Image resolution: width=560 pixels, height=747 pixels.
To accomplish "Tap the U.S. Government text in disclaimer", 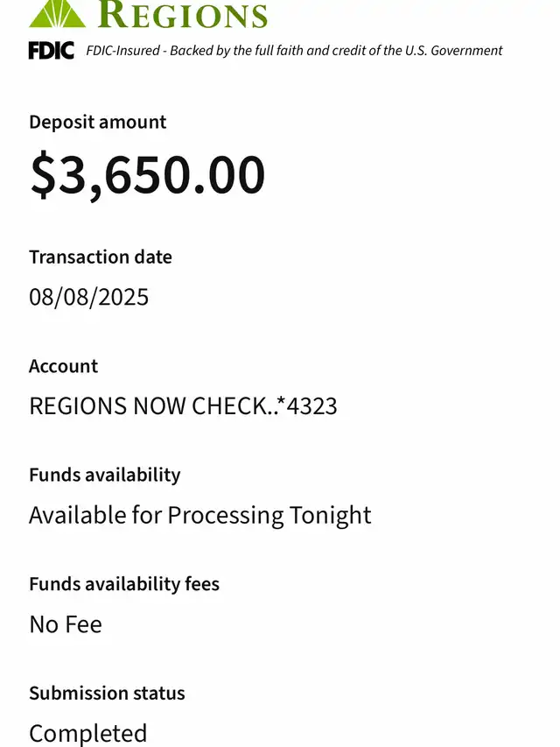I will tap(453, 51).
